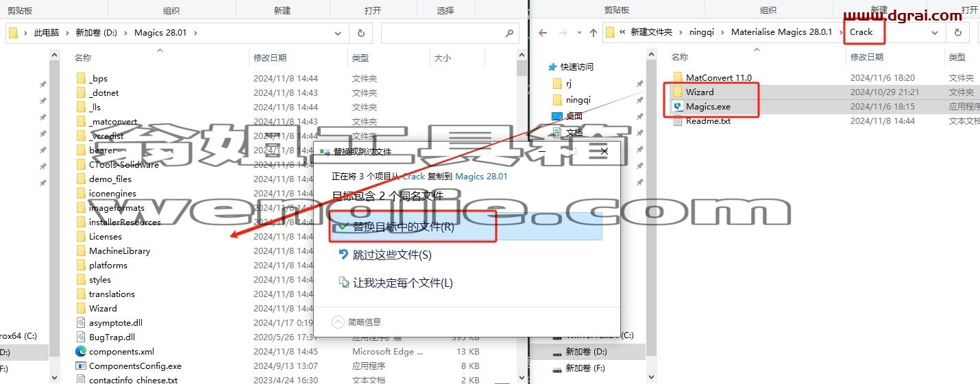
Task: Click Materialise Magics 28.0.1 breadcrumb
Action: click(781, 32)
